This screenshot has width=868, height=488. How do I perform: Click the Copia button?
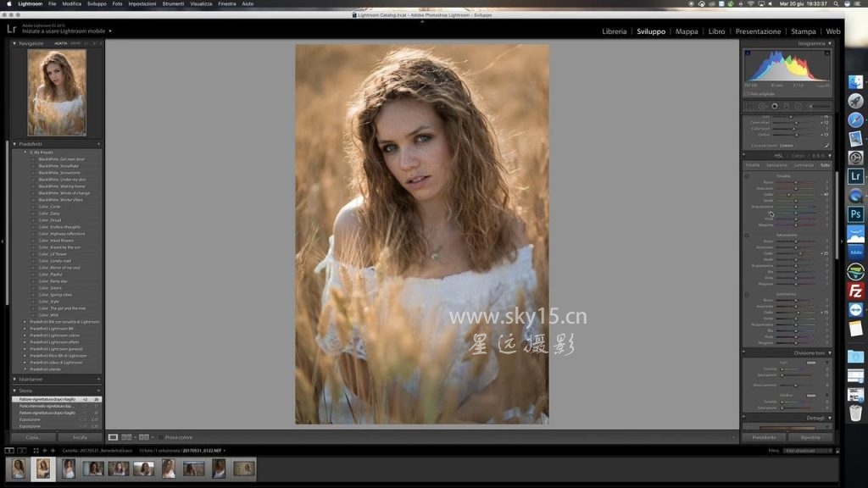(x=33, y=437)
